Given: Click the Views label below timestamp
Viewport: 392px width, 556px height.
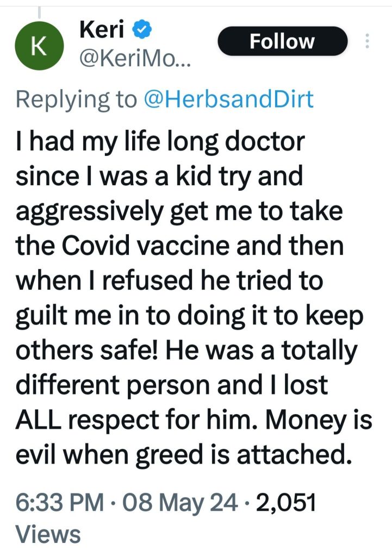Looking at the screenshot, I should 48,534.
